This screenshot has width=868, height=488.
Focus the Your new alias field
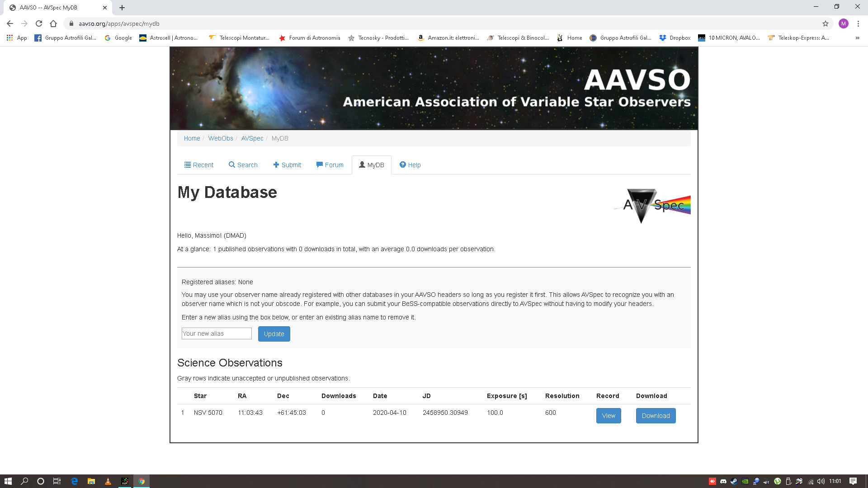point(217,333)
